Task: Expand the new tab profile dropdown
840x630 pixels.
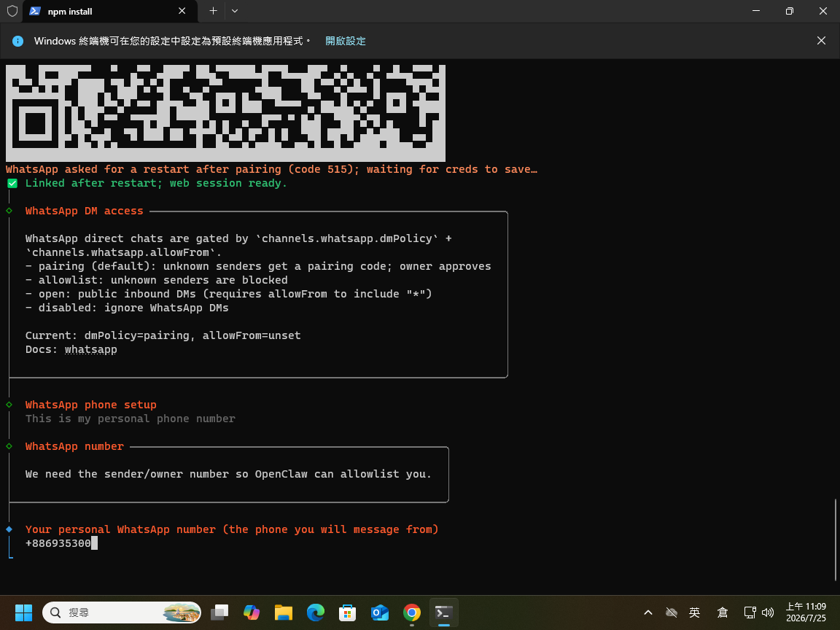Action: (235, 11)
